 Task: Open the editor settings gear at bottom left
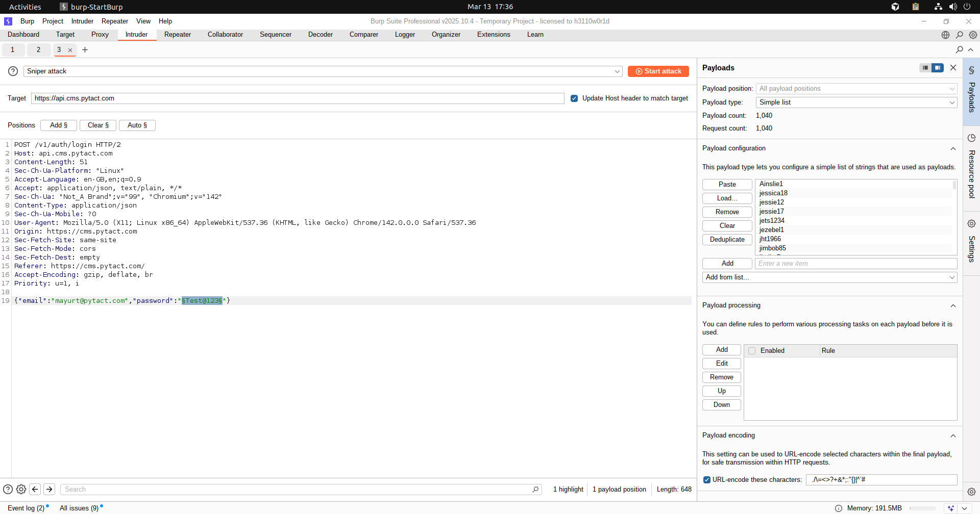pyautogui.click(x=21, y=490)
